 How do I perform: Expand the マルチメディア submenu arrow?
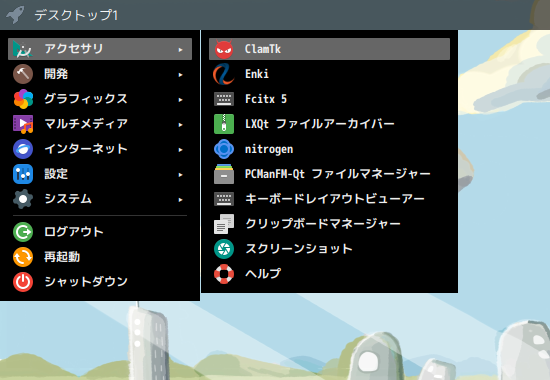tap(180, 125)
